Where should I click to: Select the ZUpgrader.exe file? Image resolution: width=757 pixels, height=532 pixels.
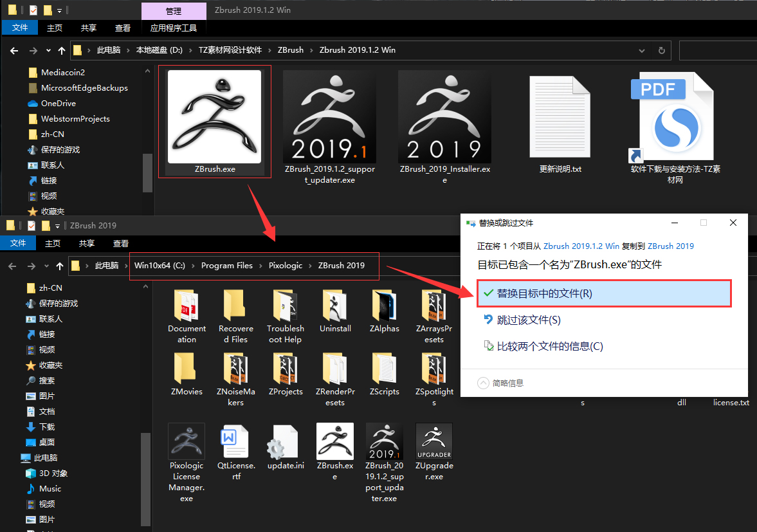434,452
